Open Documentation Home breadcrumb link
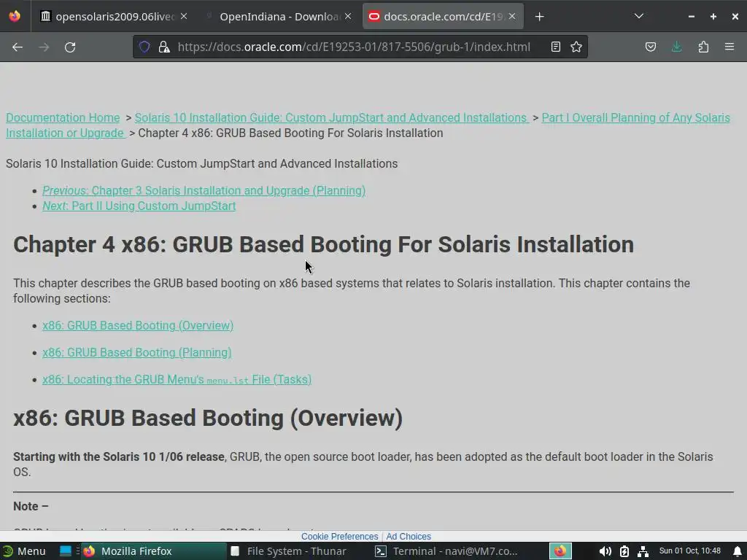 pyautogui.click(x=63, y=117)
